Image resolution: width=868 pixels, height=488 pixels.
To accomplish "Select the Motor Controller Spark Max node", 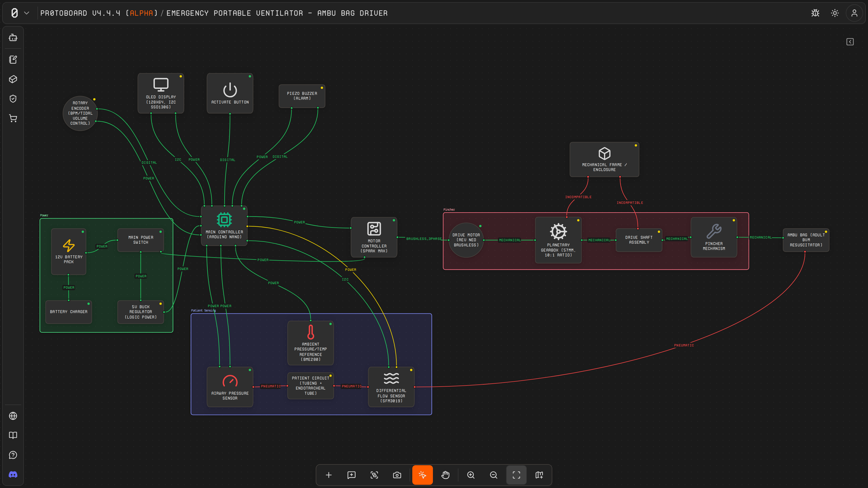I will (374, 237).
